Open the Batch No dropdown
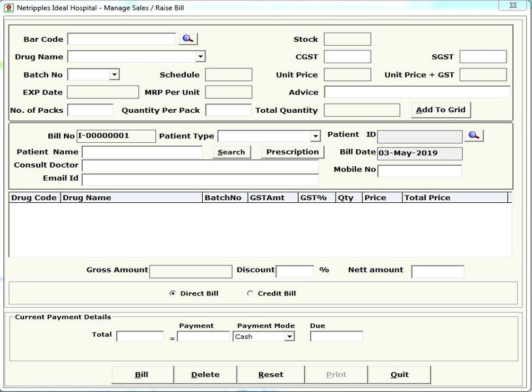The height and width of the screenshot is (392, 532). (114, 74)
